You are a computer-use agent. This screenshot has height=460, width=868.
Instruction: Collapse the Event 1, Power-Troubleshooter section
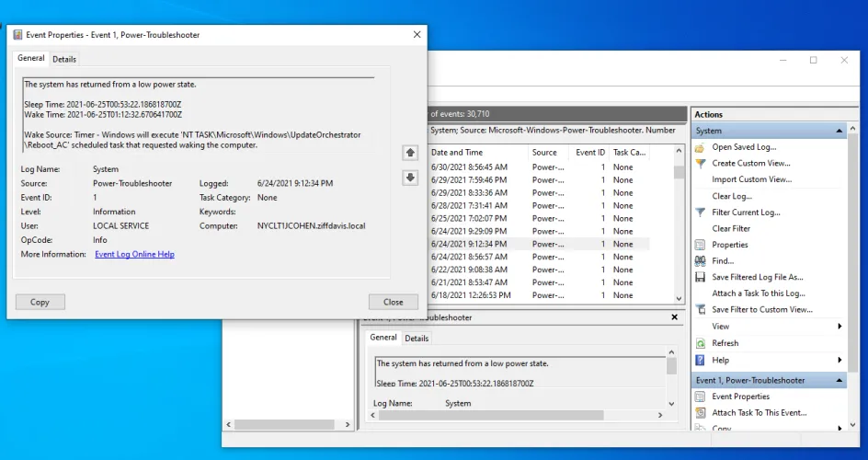pyautogui.click(x=839, y=380)
